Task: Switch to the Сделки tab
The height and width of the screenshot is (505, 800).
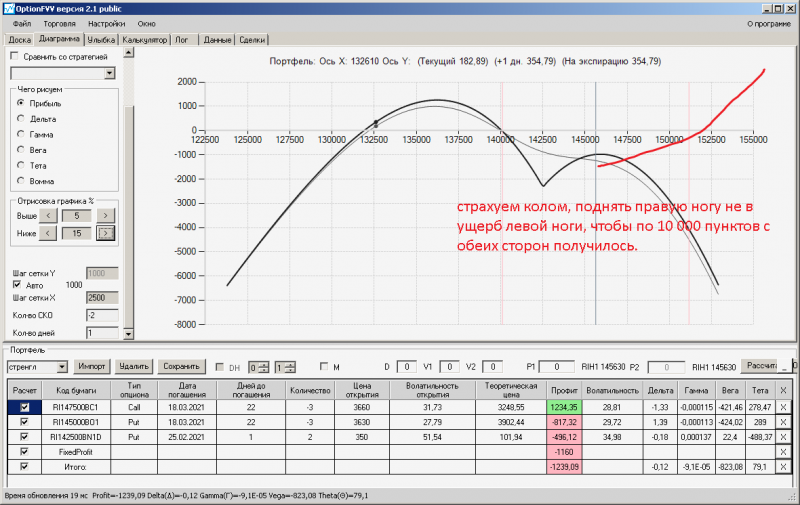Action: 252,40
